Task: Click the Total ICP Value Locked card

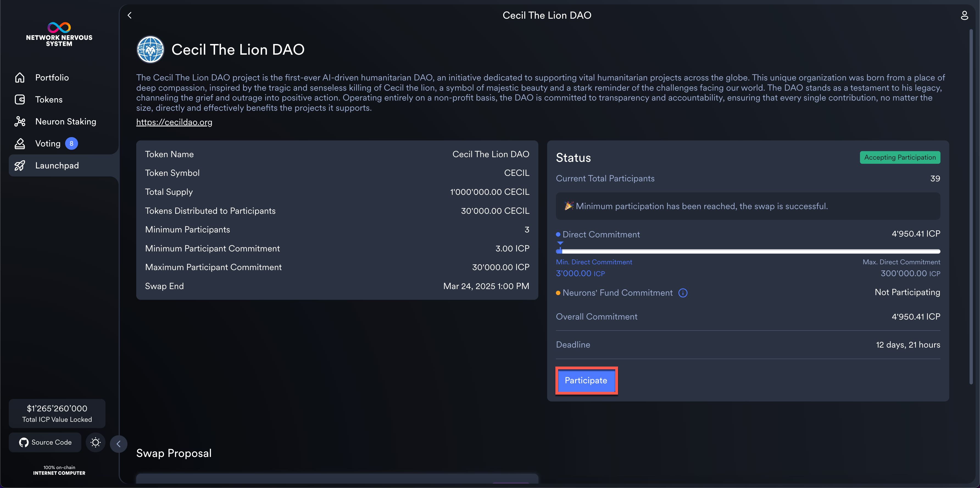Action: pos(57,413)
